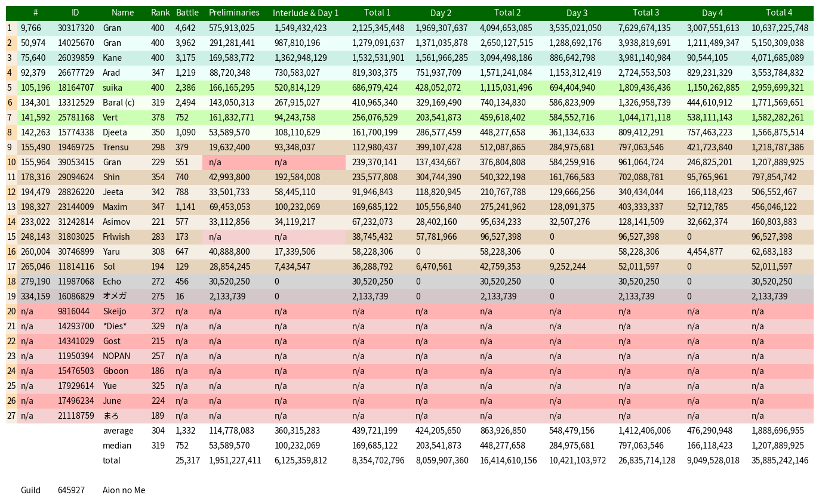This screenshot has height=504, width=819.
Task: Select the name cell "June"
Action: tap(112, 401)
